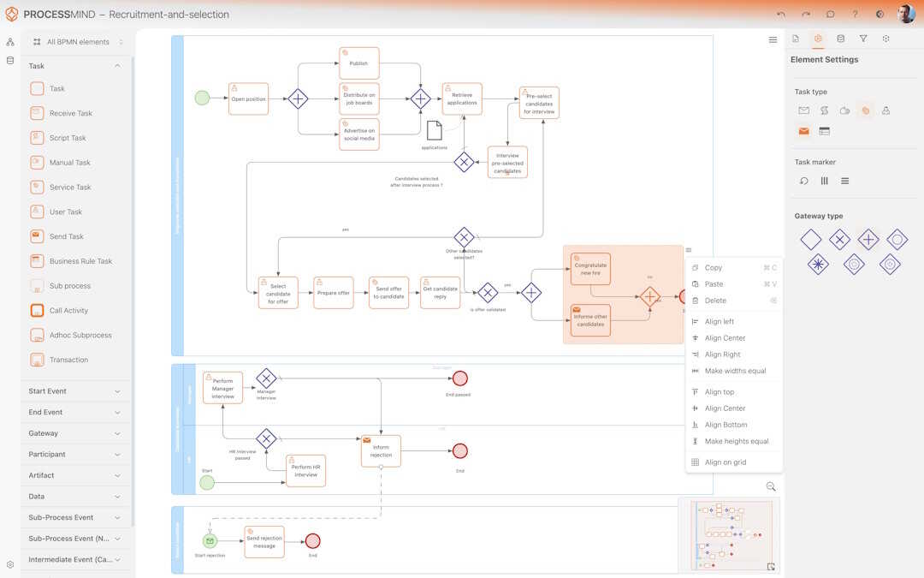Click Make widths equal in the context menu
Viewport: 924px width, 578px height.
735,370
